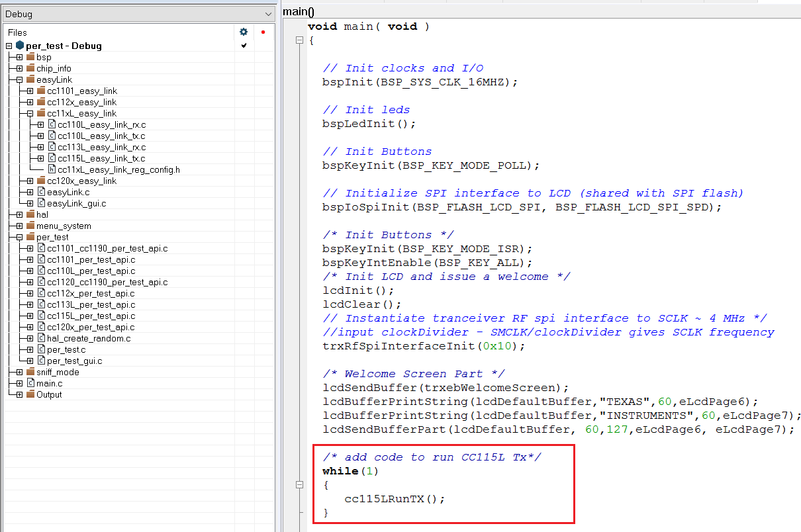Expand the cc112x_easy_link folder

click(x=30, y=102)
